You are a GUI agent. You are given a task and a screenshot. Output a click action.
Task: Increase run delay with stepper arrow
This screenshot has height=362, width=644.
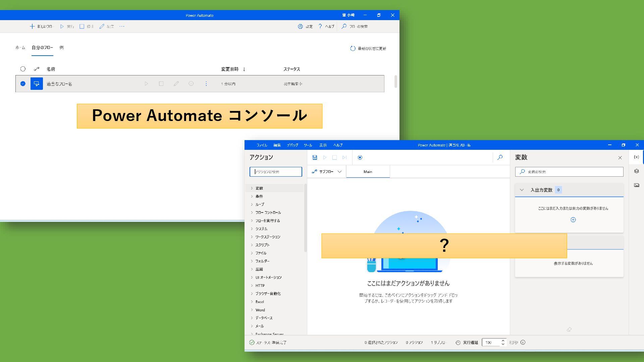[503, 341]
